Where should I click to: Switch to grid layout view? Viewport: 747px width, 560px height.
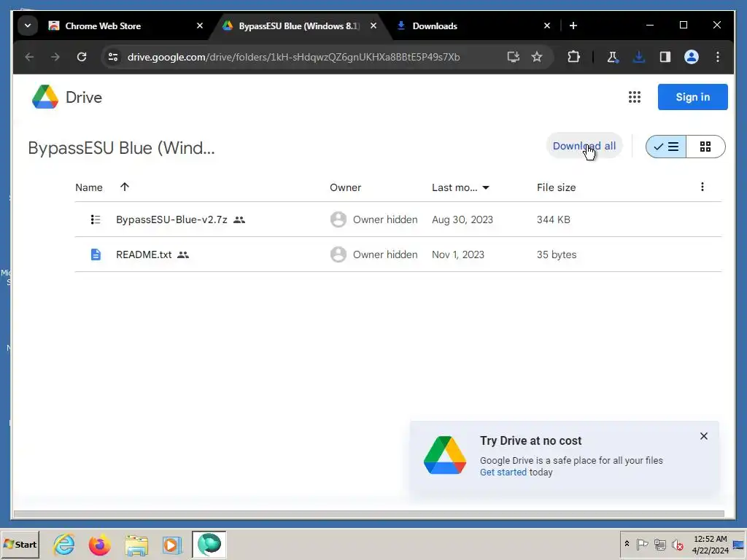pos(705,147)
